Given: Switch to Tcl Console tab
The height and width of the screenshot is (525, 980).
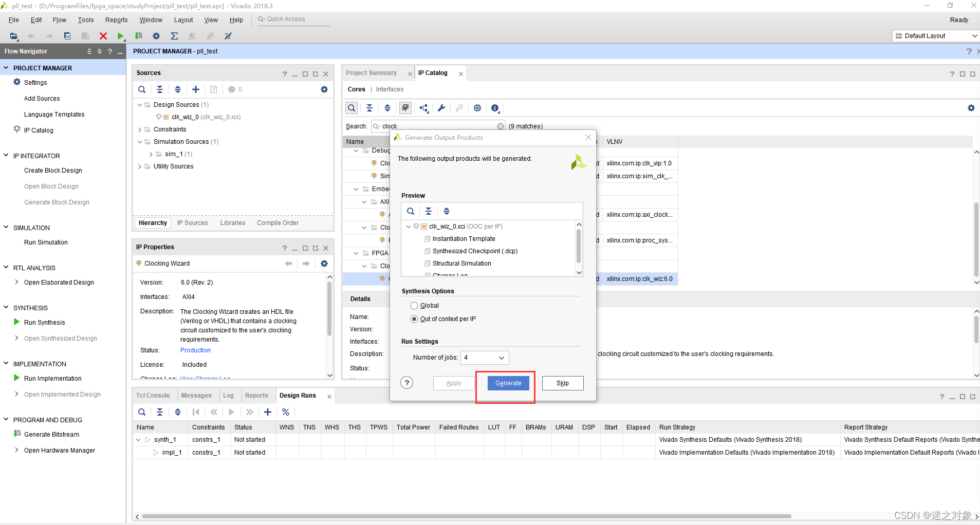Looking at the screenshot, I should coord(153,396).
